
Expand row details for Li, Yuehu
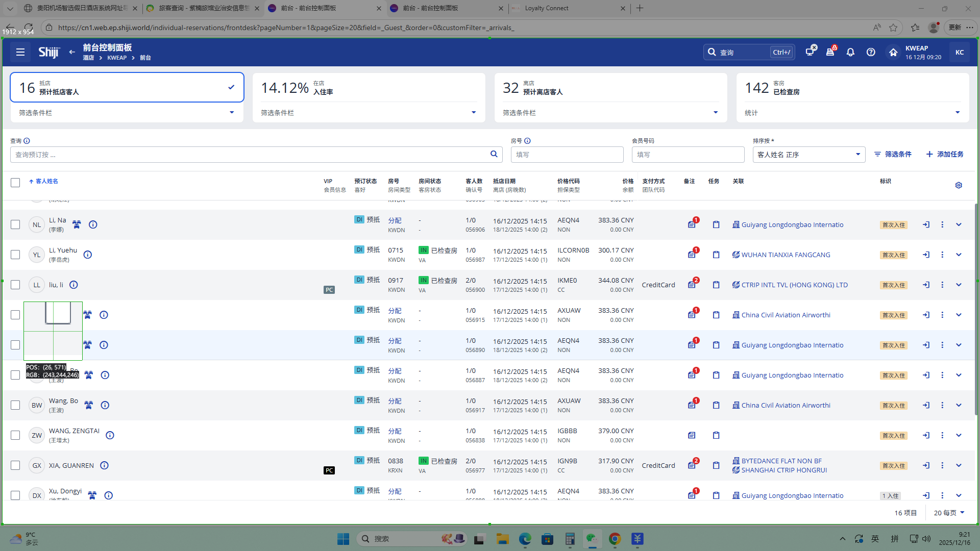pyautogui.click(x=958, y=255)
